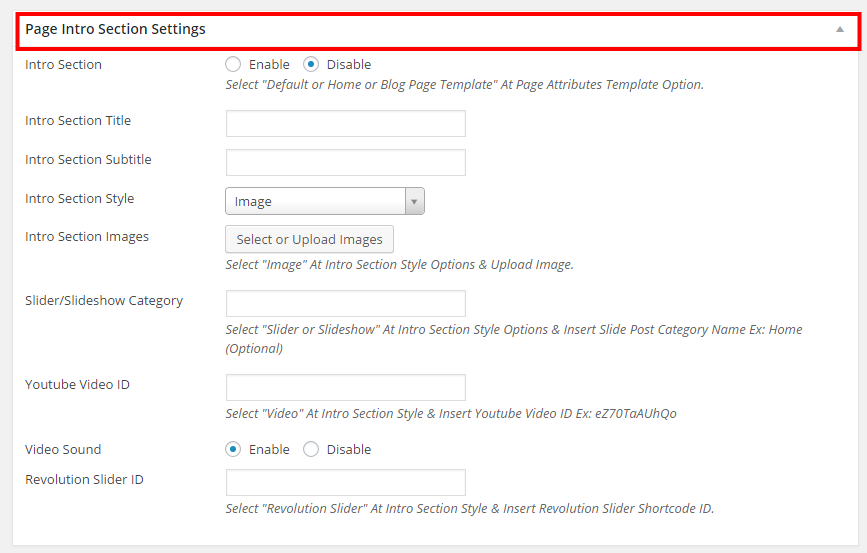Click the Intro Section Title field
867x553 pixels.
[346, 123]
